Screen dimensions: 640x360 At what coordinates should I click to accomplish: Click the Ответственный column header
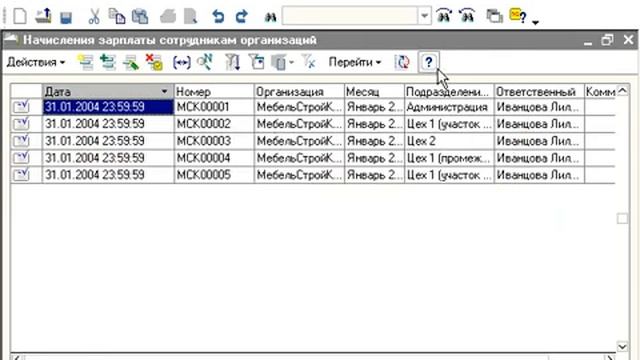pos(539,91)
